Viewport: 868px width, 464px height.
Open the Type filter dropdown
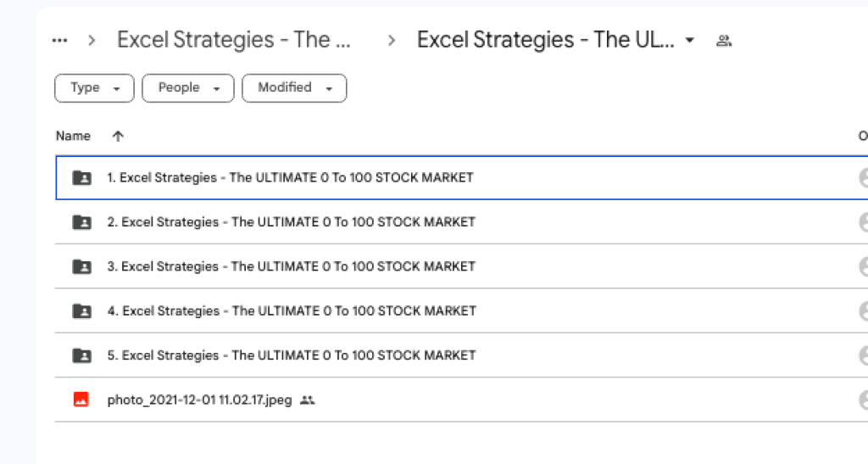[94, 88]
